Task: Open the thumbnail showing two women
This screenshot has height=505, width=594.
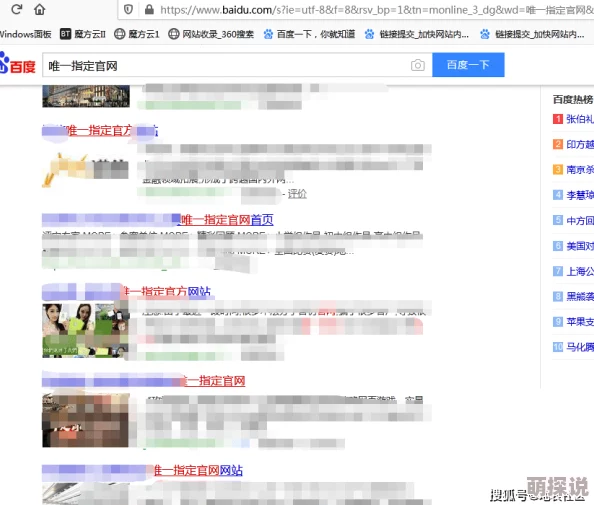Action: pos(86,330)
